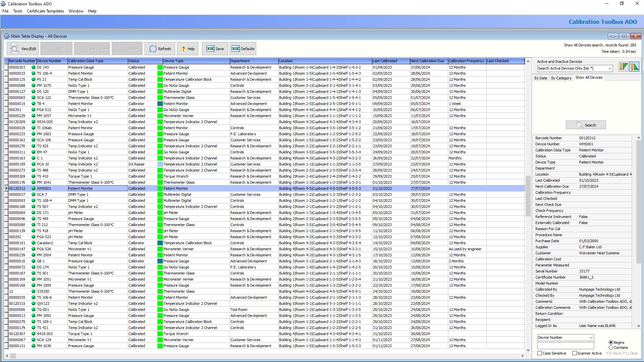Enable the Scanner Active checkbox

click(574, 353)
